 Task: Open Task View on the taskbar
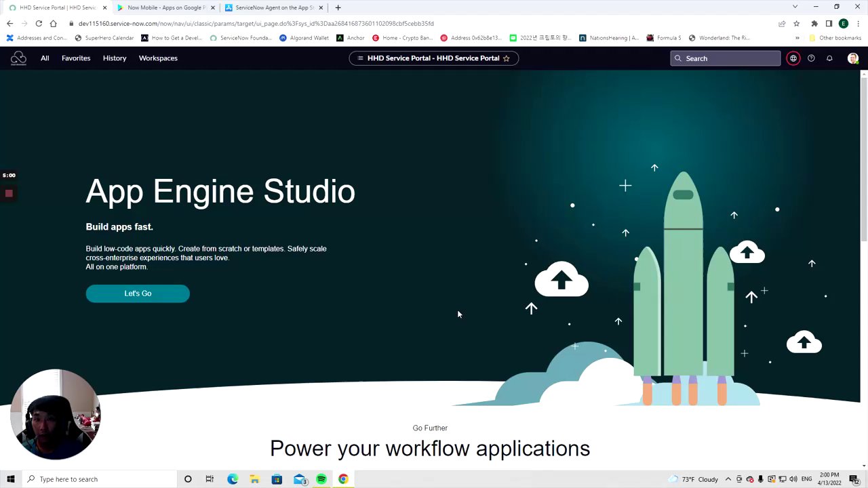pyautogui.click(x=210, y=479)
